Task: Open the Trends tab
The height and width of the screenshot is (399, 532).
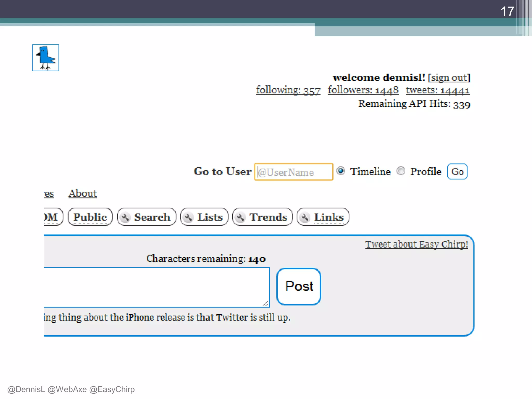Action: click(x=268, y=217)
